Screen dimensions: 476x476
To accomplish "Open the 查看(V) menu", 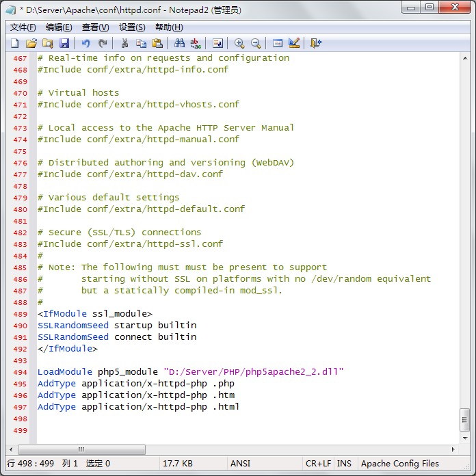I will tap(95, 27).
